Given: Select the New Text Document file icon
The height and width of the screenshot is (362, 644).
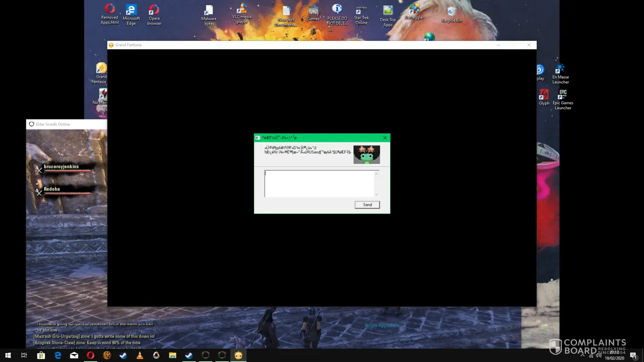Looking at the screenshot, I should 286,16.
